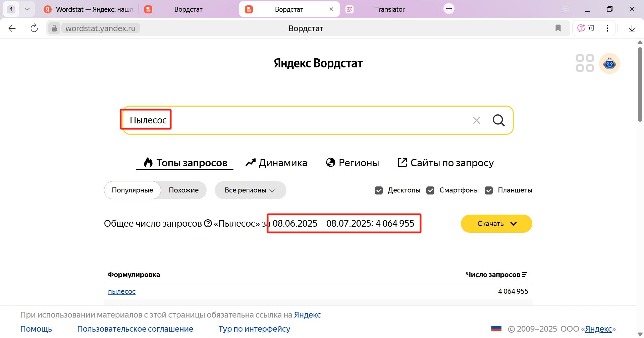Open the пылесос query link
644x338 pixels.
click(122, 291)
